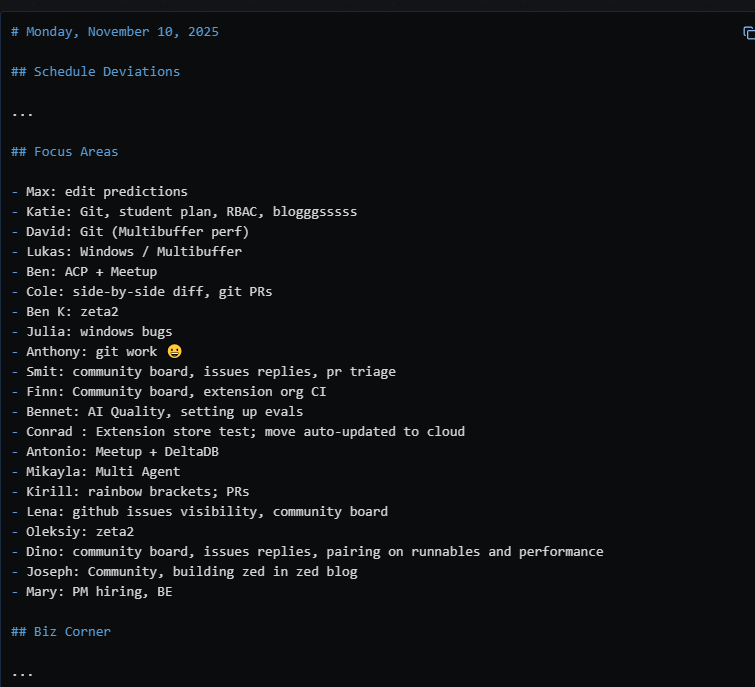Click Joseph's building zed blog line
Image resolution: width=755 pixels, height=687 pixels.
coord(185,572)
